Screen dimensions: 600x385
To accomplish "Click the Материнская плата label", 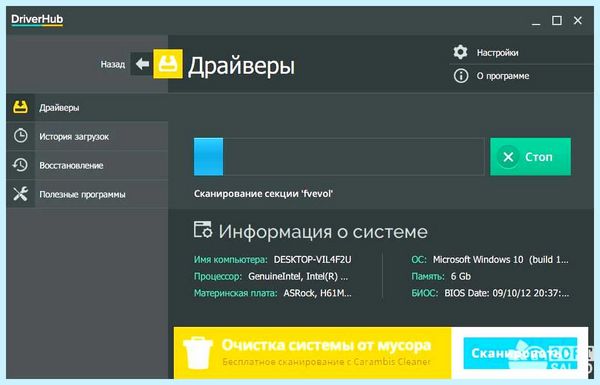I will tap(235, 293).
